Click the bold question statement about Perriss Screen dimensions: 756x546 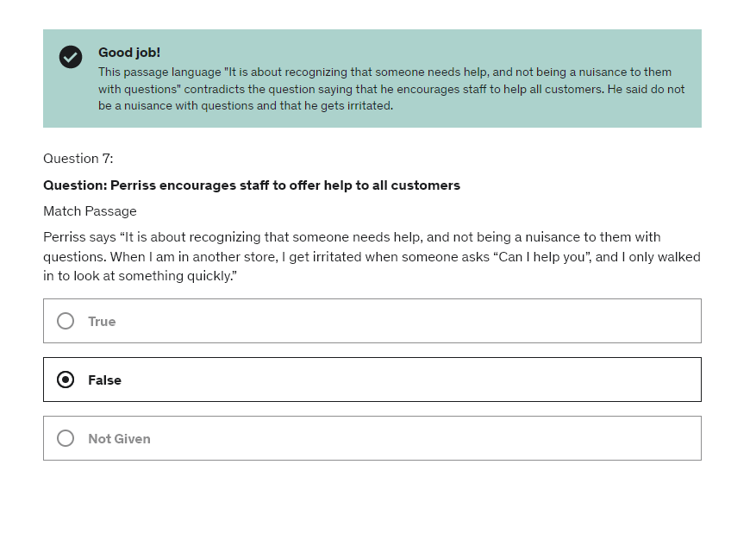coord(252,185)
